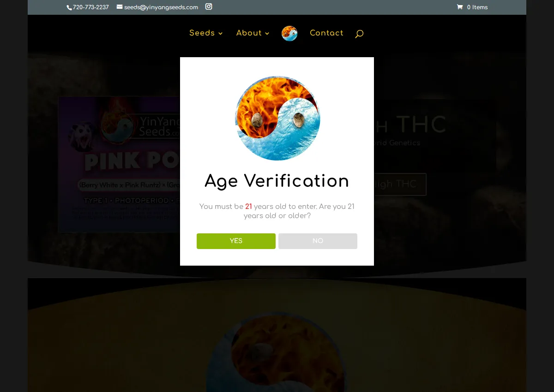Email seeds@yinyangseeds.com
Image resolution: width=554 pixels, height=392 pixels.
click(161, 7)
